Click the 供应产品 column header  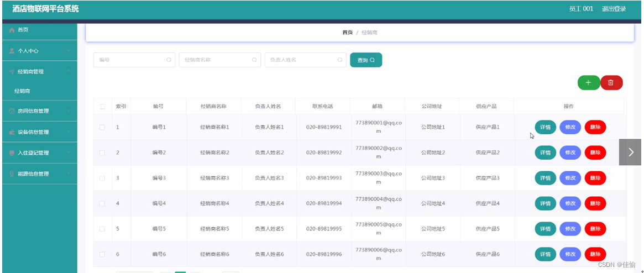[x=486, y=106]
